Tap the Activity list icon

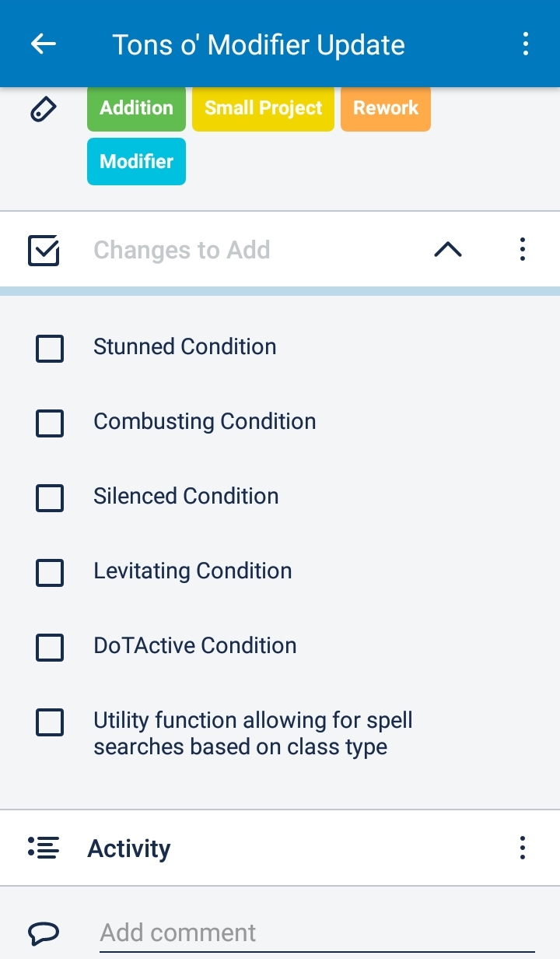click(x=43, y=848)
